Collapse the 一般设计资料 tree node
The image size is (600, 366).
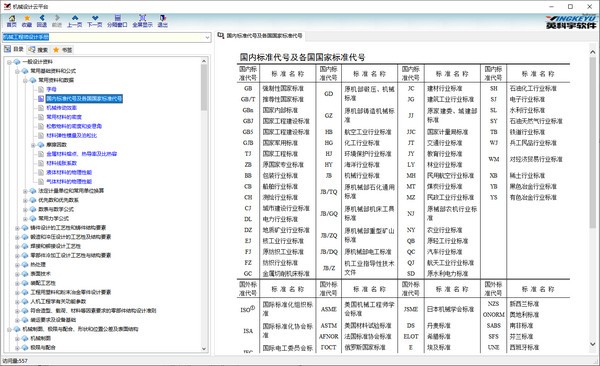coord(10,62)
